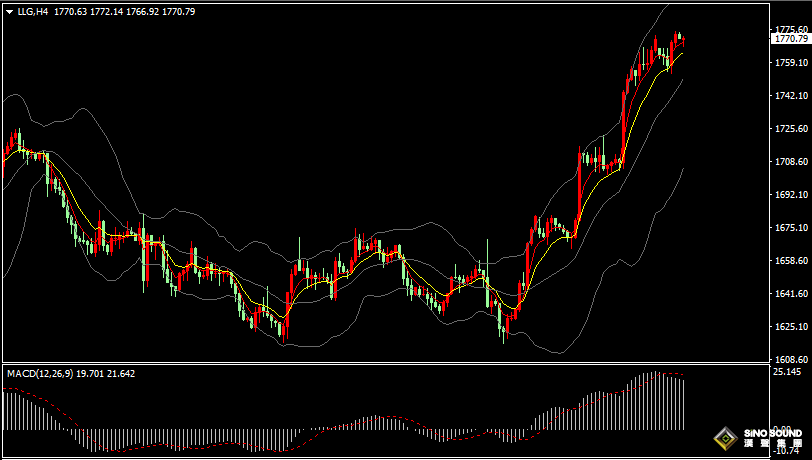This screenshot has width=812, height=460.
Task: Click the 1675.10 price axis label
Action: (x=790, y=228)
